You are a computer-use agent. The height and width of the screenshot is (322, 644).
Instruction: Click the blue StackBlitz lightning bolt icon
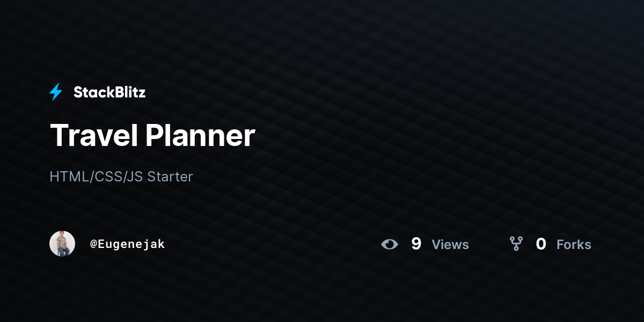coord(56,92)
